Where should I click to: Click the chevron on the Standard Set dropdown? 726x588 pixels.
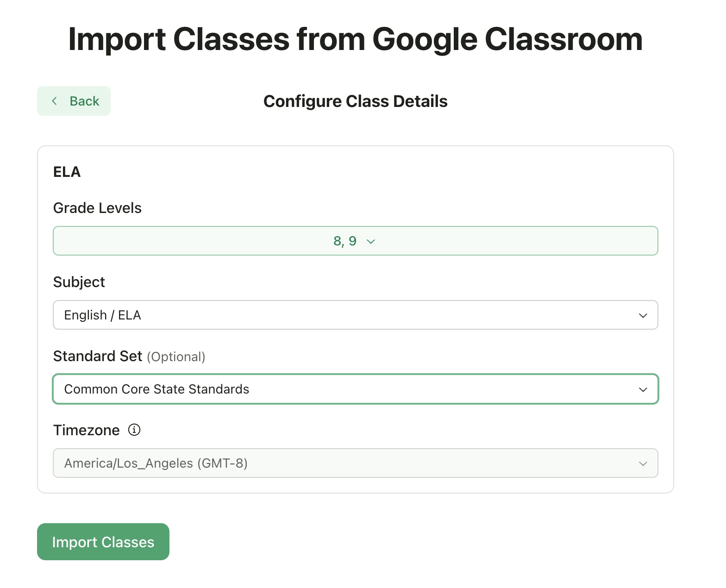[x=643, y=389]
